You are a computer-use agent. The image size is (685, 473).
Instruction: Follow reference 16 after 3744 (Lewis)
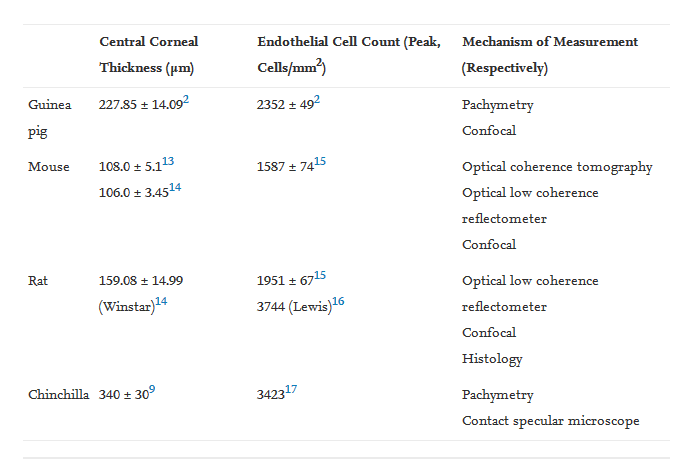(x=338, y=302)
